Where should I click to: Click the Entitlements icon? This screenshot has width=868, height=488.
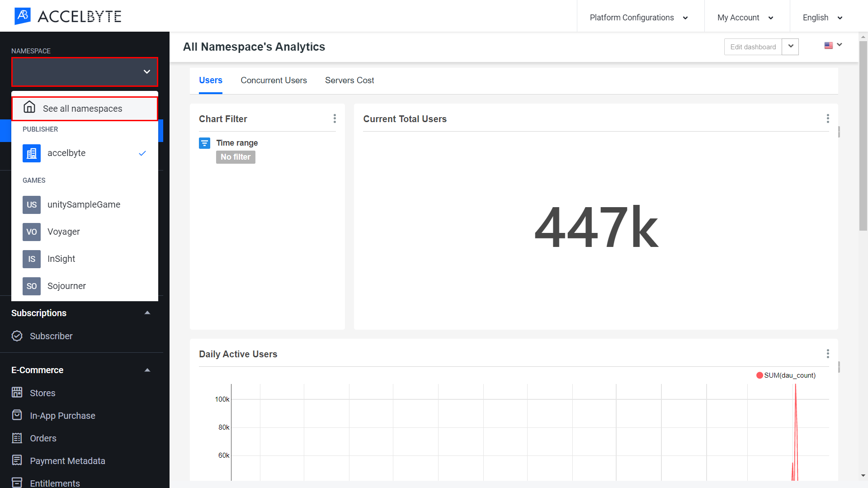[x=17, y=483]
